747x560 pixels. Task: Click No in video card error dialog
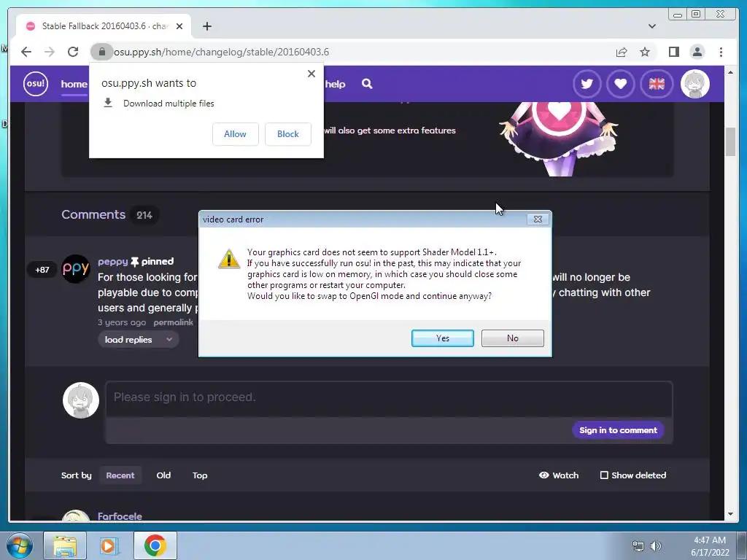[513, 338]
